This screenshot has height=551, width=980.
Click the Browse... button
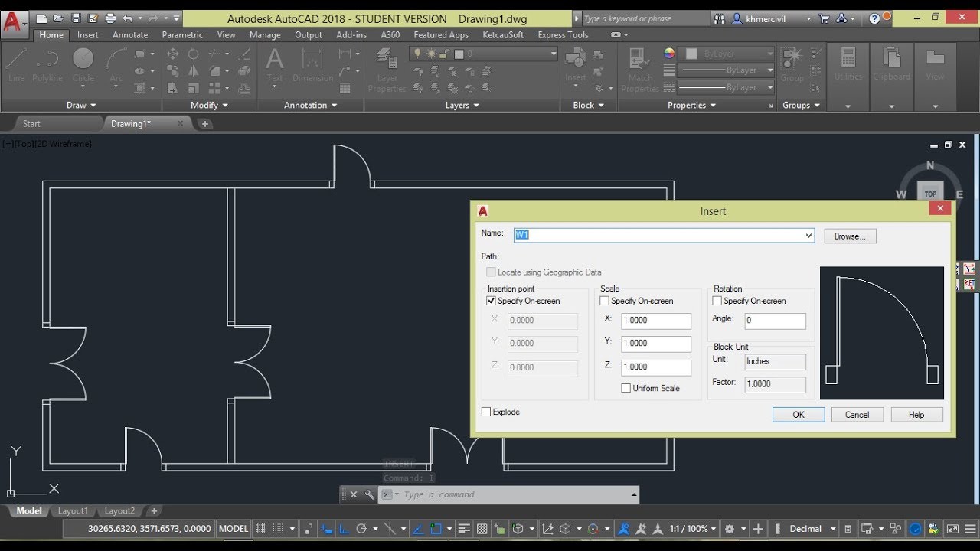[850, 236]
